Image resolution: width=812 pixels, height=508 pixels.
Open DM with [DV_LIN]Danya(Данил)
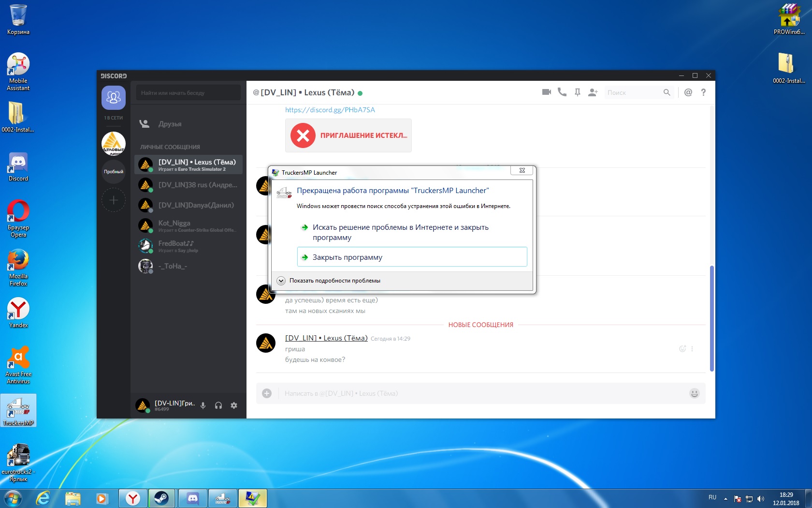click(x=188, y=205)
